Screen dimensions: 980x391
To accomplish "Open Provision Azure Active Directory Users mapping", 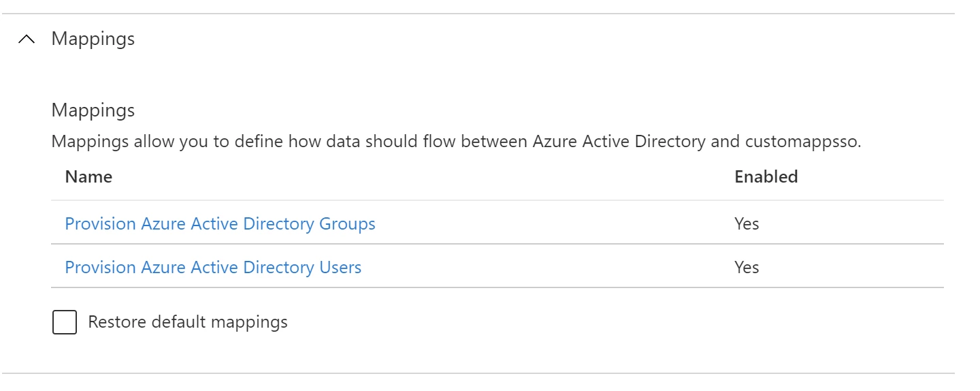I will click(x=213, y=267).
